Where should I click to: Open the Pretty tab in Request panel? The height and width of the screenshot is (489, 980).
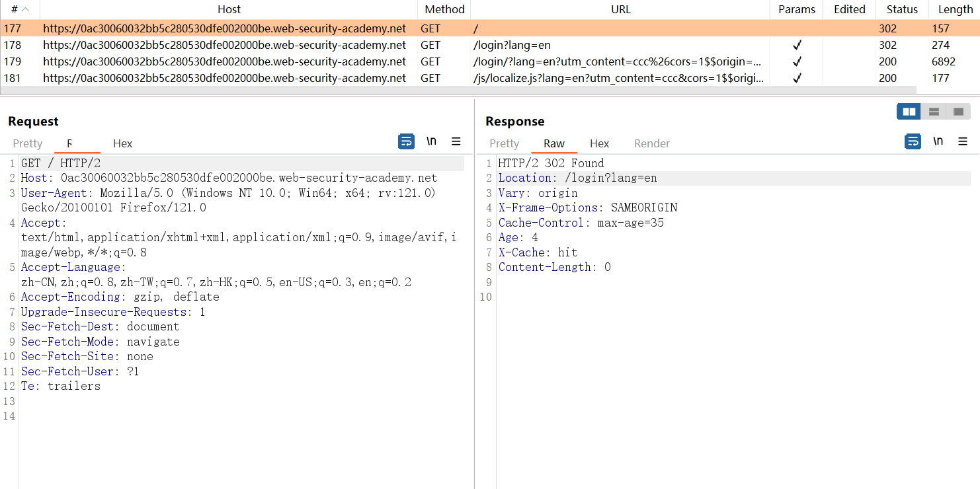pyautogui.click(x=28, y=143)
